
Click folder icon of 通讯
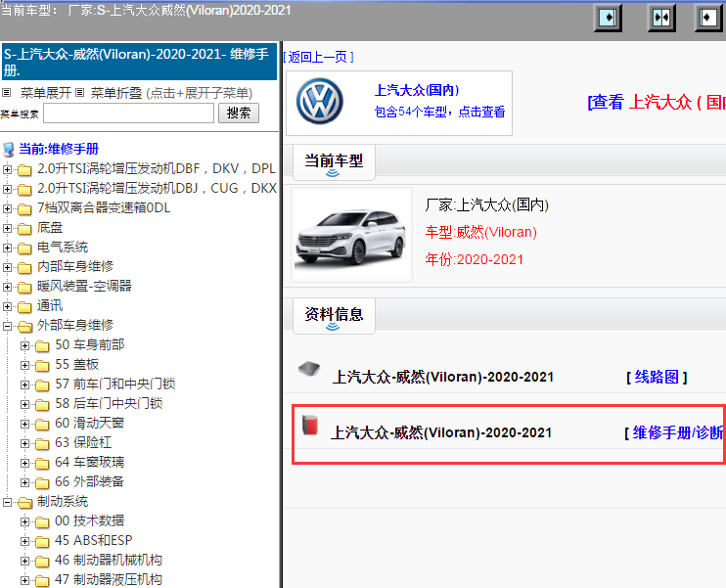(24, 306)
